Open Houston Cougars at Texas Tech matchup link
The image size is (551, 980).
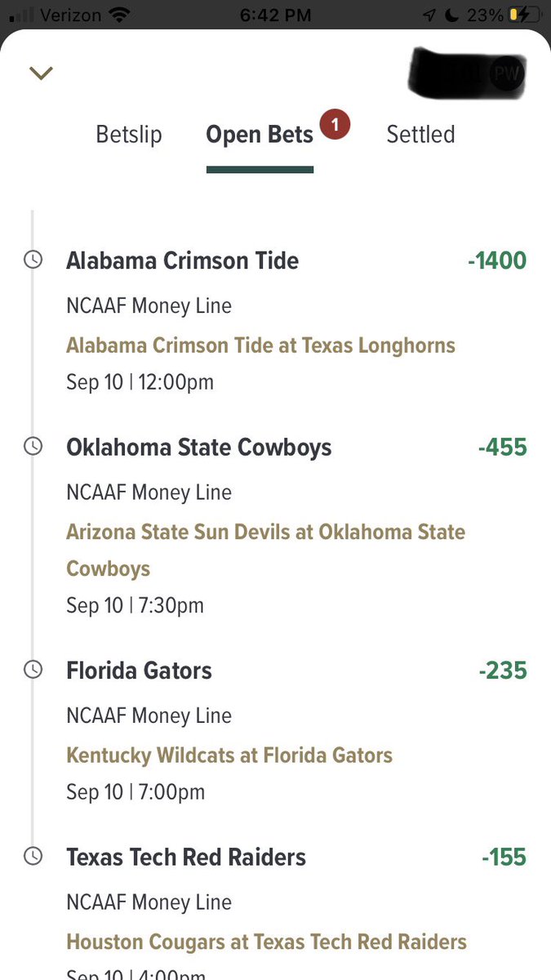(266, 942)
